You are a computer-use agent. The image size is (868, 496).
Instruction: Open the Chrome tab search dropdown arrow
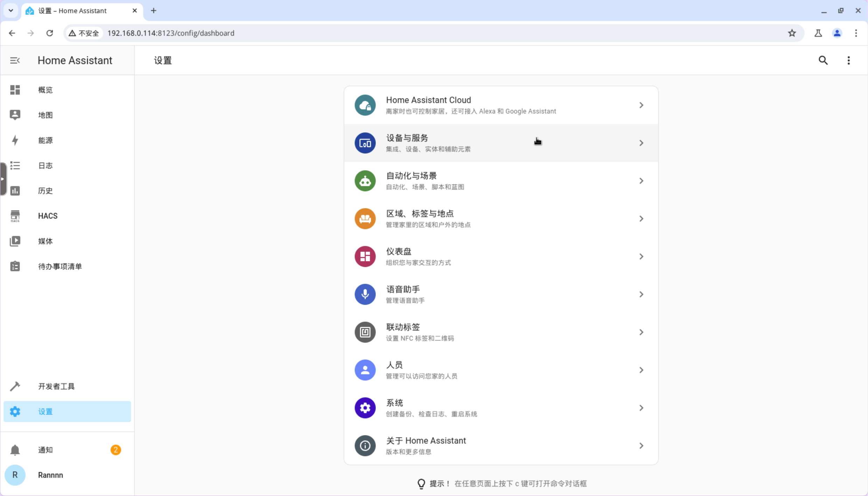point(11,11)
